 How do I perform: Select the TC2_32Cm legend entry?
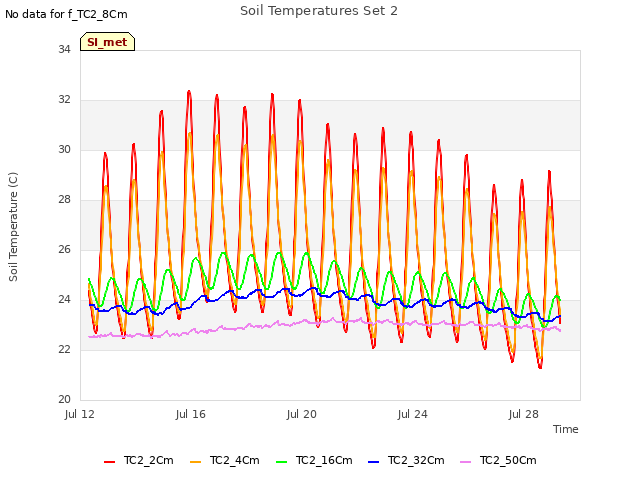407,461
